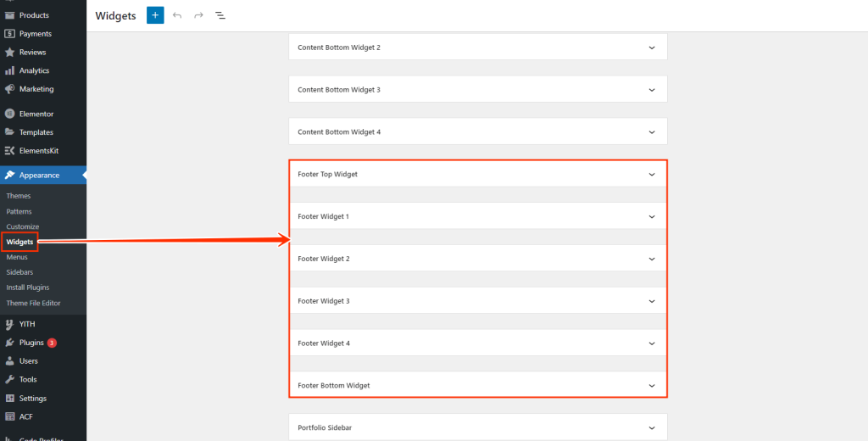Click the redo arrow icon
Image resolution: width=868 pixels, height=441 pixels.
point(198,15)
